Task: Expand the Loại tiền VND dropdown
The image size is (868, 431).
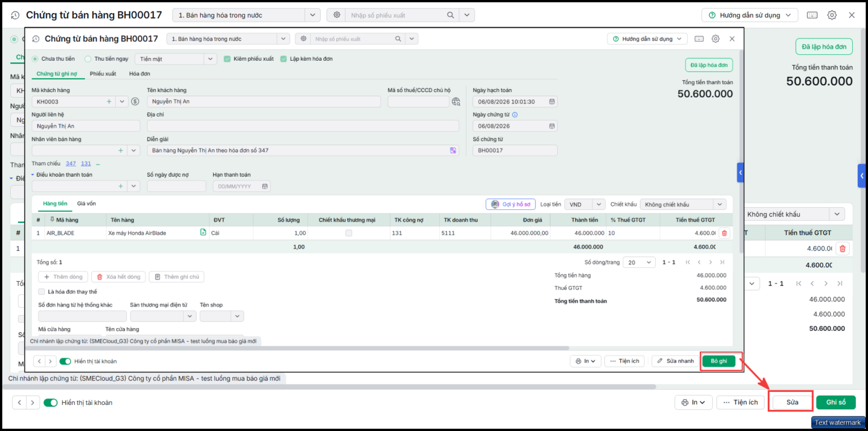Action: (585, 204)
